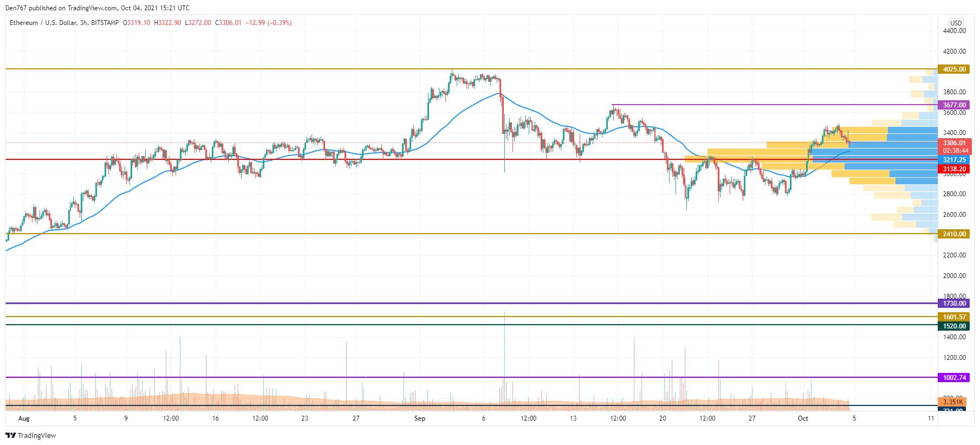Click the Aug label on time axis
This screenshot has width=980, height=445.
tap(24, 418)
